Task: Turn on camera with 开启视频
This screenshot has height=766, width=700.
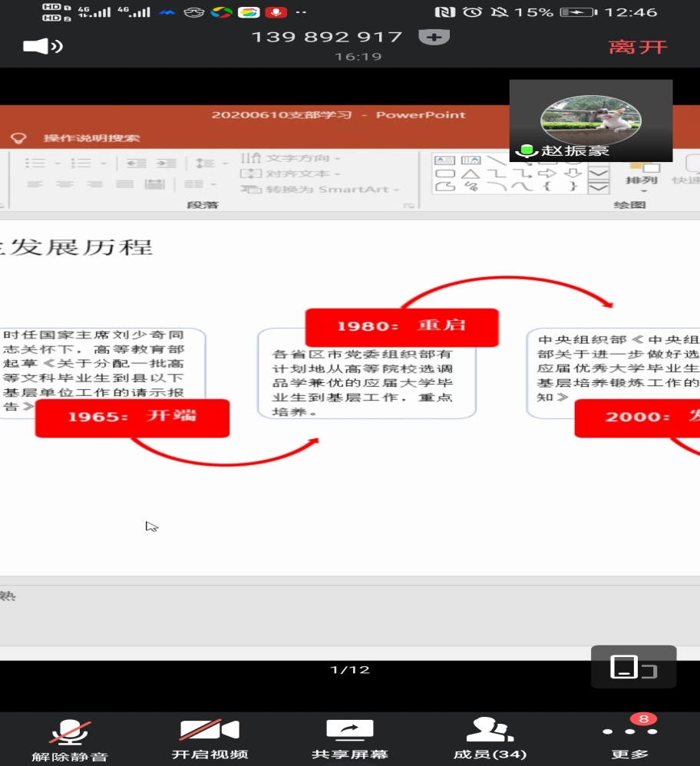Action: click(210, 740)
